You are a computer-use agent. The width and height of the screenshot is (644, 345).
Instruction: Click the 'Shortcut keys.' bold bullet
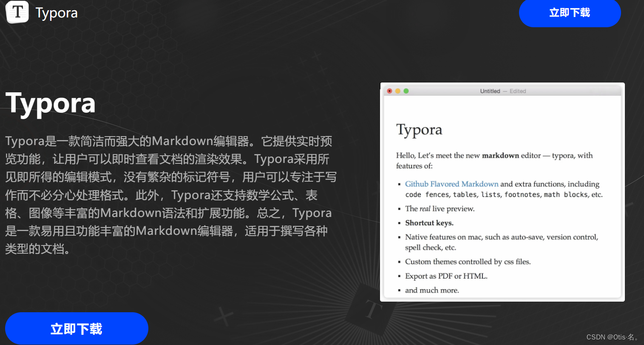click(429, 223)
